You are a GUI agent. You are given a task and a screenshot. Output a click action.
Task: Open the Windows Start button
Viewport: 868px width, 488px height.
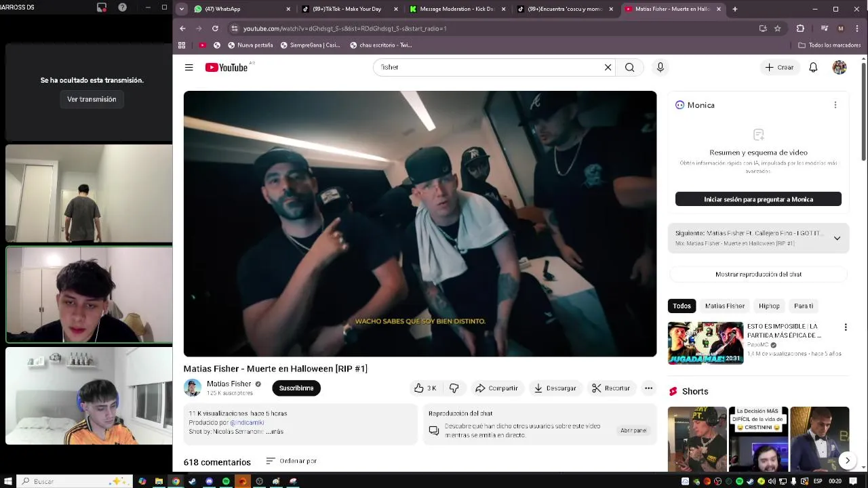pyautogui.click(x=7, y=481)
